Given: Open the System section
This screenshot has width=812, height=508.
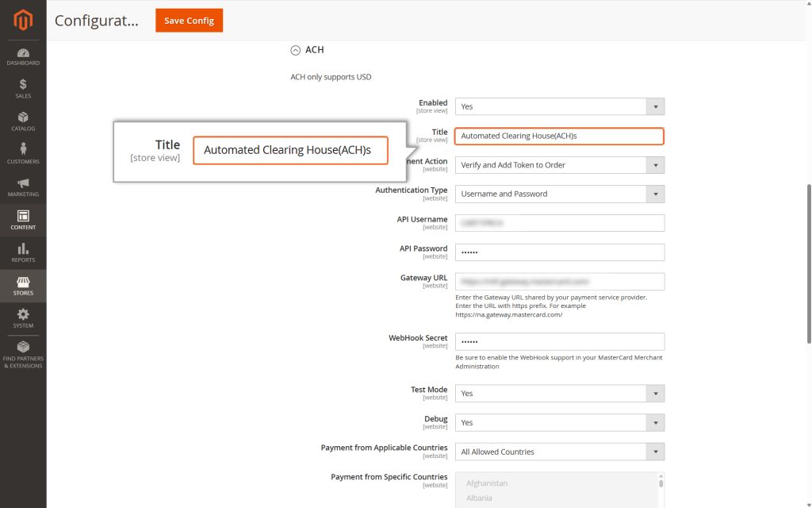Looking at the screenshot, I should 22,317.
